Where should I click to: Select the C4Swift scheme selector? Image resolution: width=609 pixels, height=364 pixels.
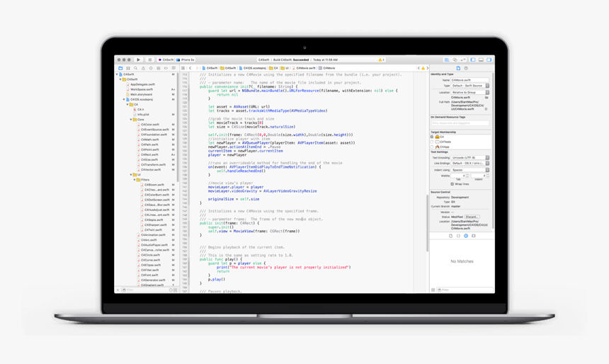(x=166, y=59)
